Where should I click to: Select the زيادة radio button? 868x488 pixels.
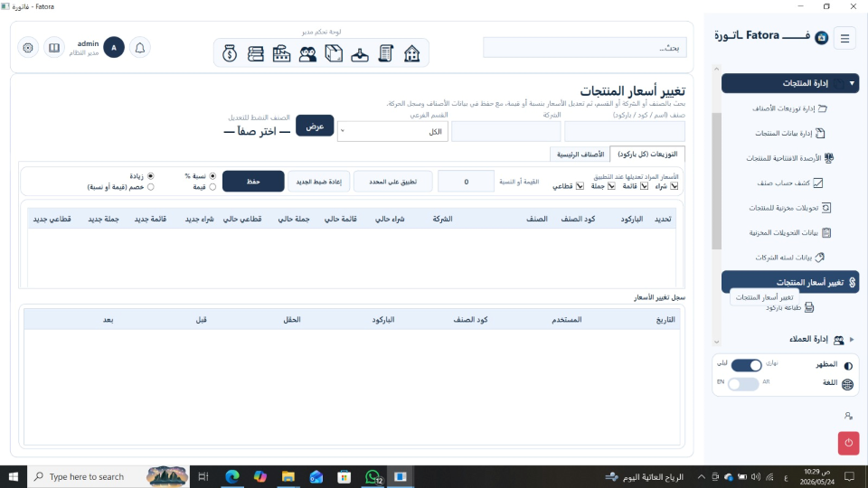pyautogui.click(x=151, y=176)
